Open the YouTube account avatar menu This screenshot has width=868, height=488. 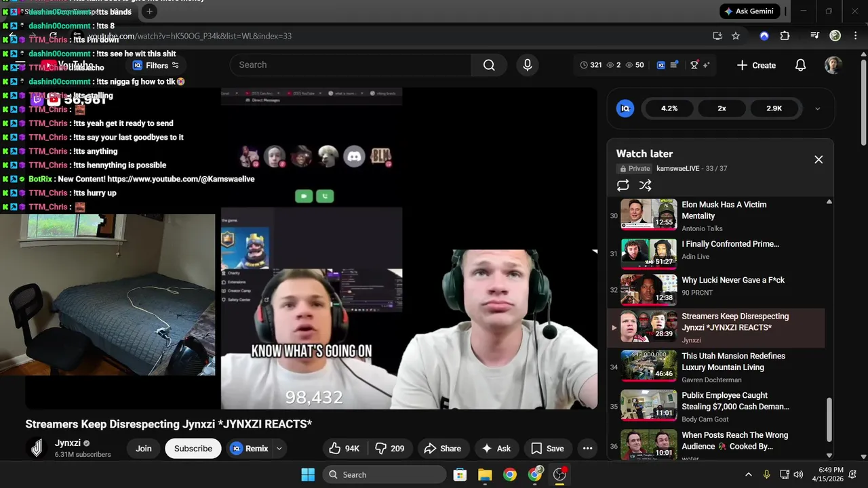tap(833, 65)
